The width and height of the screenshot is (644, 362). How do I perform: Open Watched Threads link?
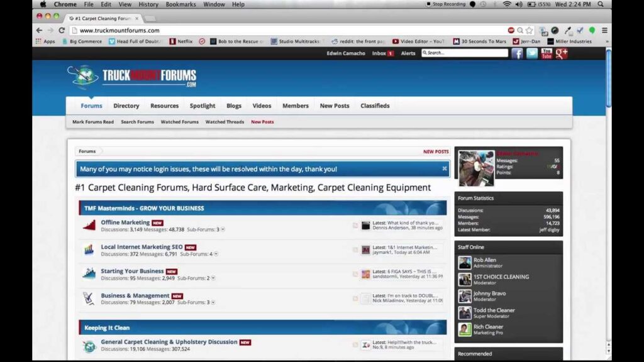pyautogui.click(x=225, y=122)
